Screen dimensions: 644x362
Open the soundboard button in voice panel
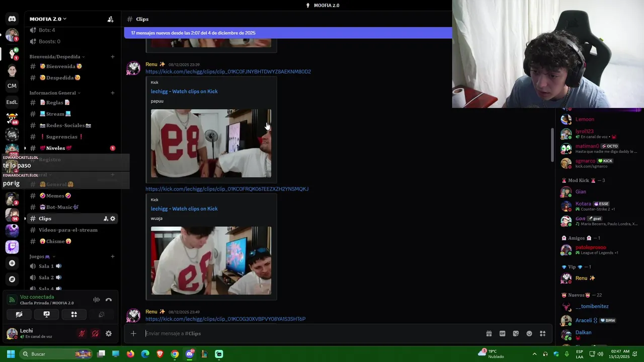pyautogui.click(x=101, y=314)
